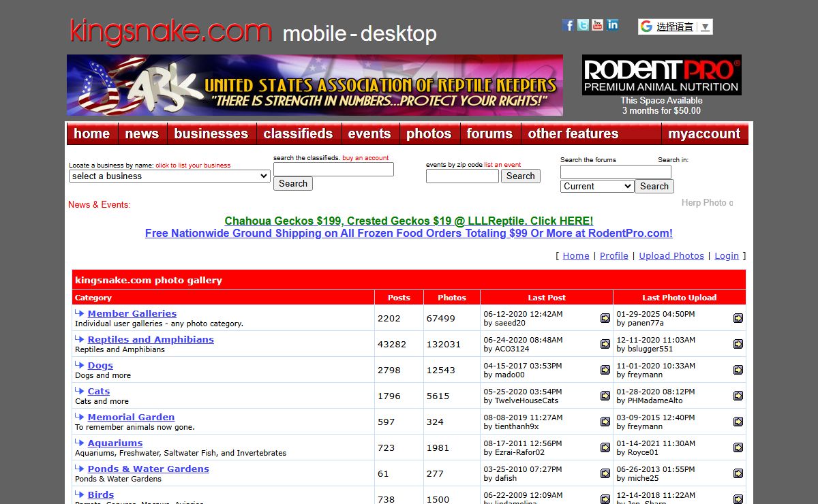The width and height of the screenshot is (818, 504).
Task: Go to last post by Ezrai-Rafor02
Action: tap(605, 447)
